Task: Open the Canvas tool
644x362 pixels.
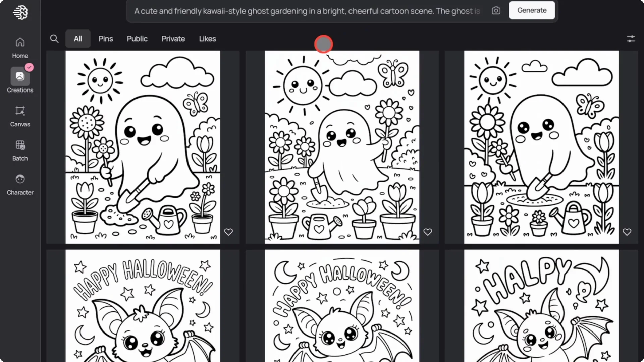Action: coord(20,116)
